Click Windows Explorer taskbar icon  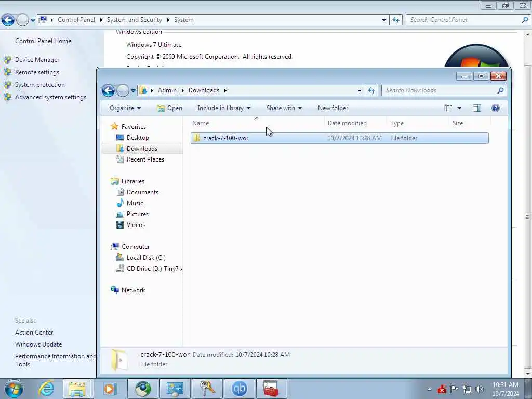(x=77, y=389)
